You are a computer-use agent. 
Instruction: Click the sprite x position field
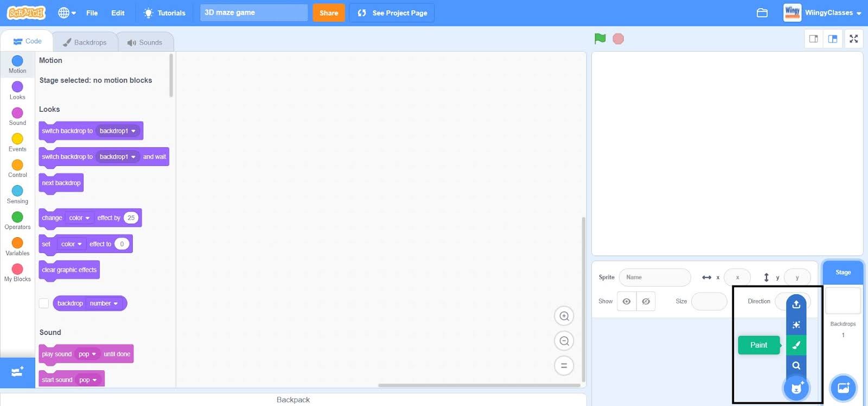coord(737,277)
